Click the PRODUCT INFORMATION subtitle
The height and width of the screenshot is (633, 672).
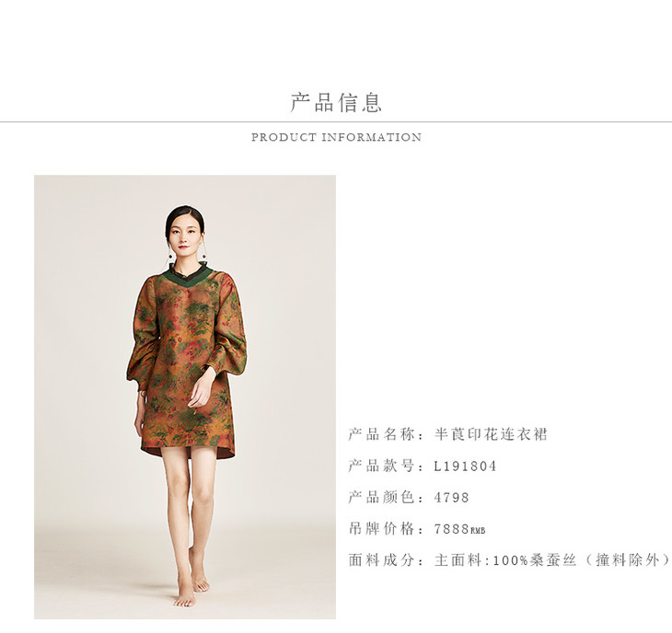pos(336,137)
